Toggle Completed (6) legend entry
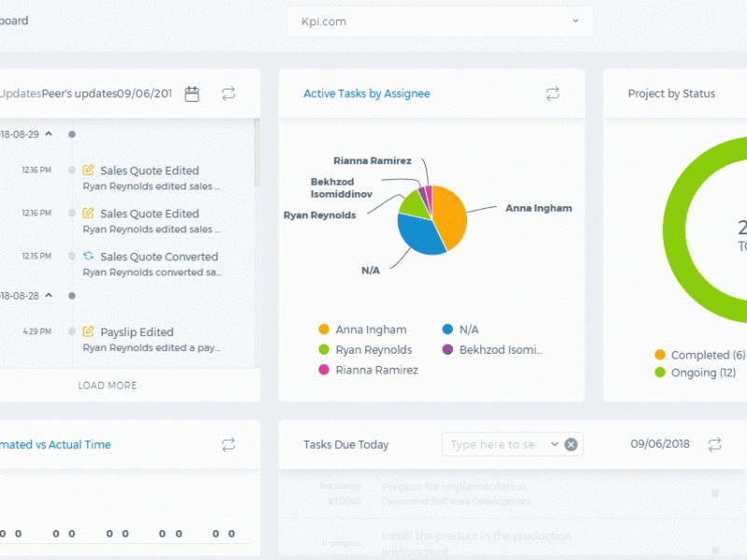The width and height of the screenshot is (747, 560). [x=699, y=355]
